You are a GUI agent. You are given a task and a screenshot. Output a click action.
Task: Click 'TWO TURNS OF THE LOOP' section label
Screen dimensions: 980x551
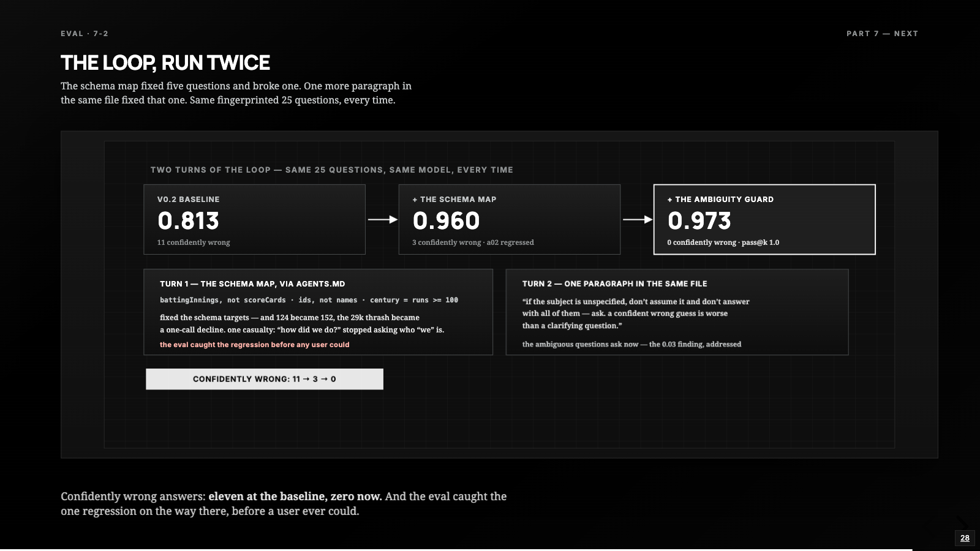332,170
